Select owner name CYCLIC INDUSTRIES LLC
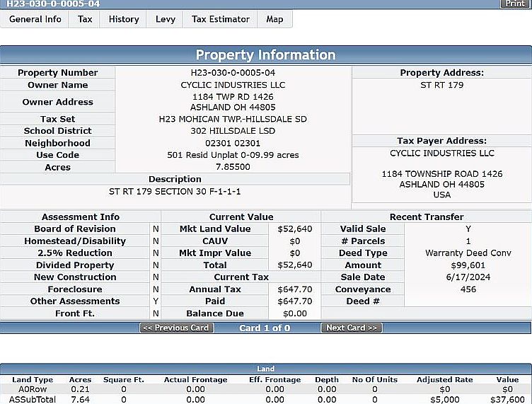This screenshot has height=404, width=532. point(233,85)
